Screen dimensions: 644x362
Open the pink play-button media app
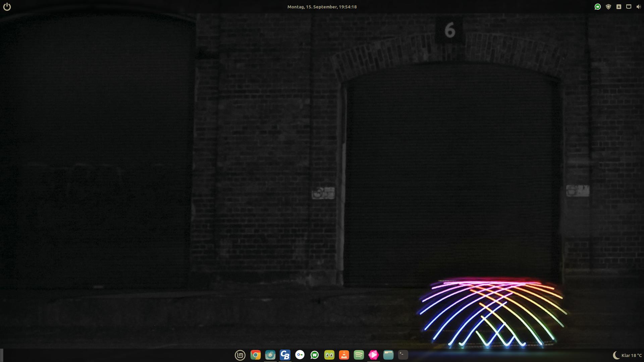click(x=374, y=355)
